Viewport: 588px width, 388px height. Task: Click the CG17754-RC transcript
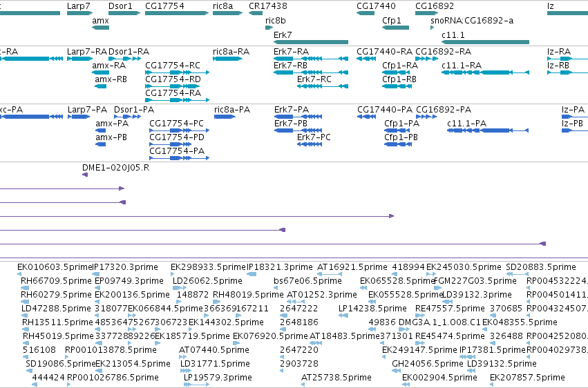(x=177, y=72)
